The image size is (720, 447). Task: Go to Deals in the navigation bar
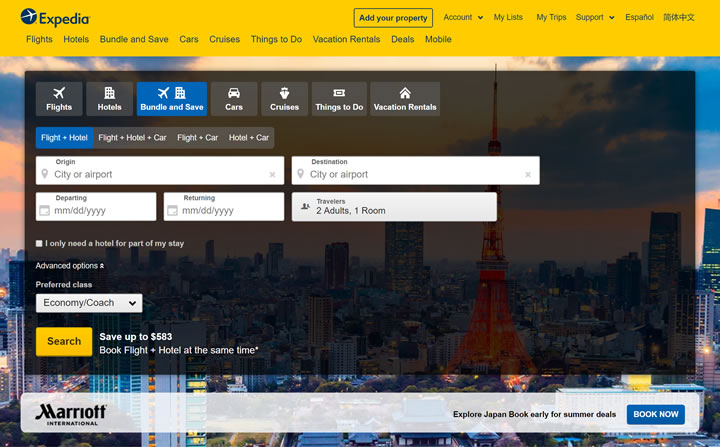pyautogui.click(x=403, y=40)
